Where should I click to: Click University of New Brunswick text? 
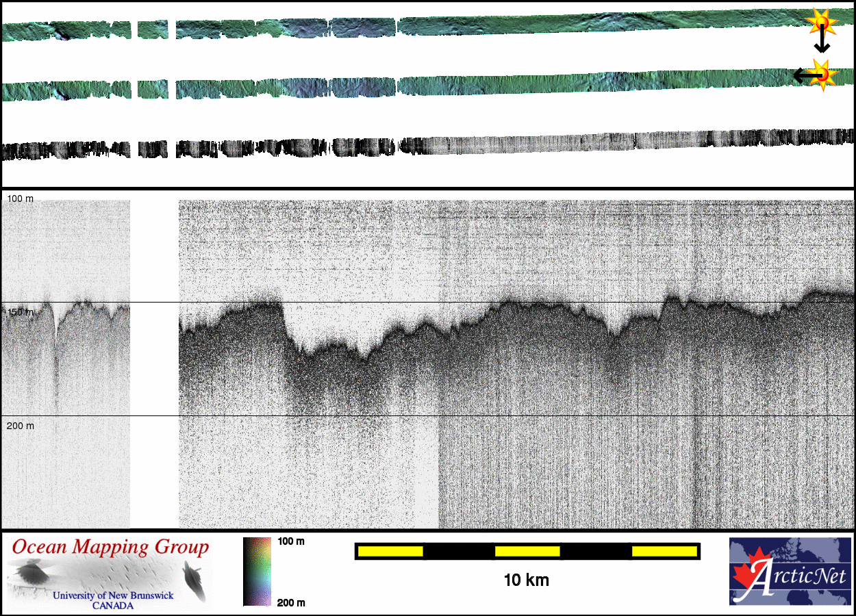[x=113, y=595]
